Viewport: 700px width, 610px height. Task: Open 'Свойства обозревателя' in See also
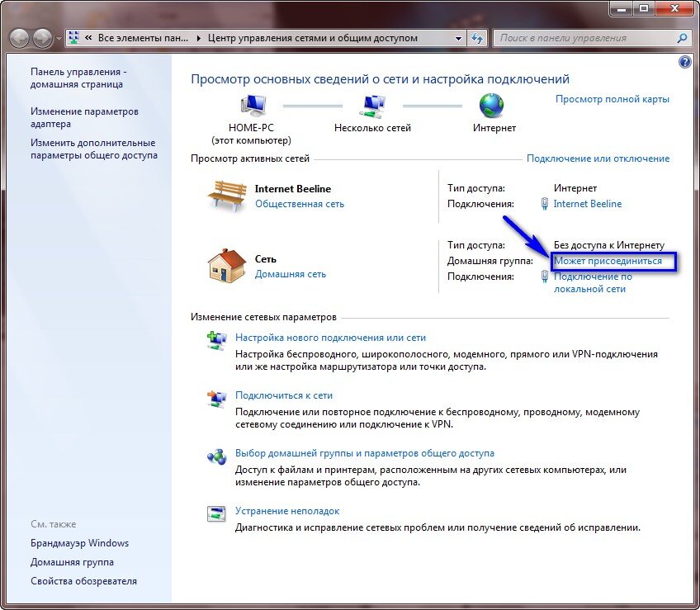point(83,581)
